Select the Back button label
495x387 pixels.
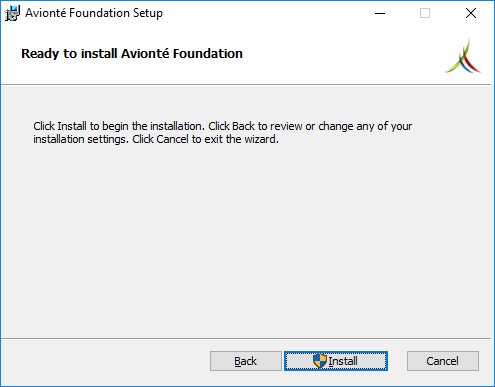[x=245, y=361]
